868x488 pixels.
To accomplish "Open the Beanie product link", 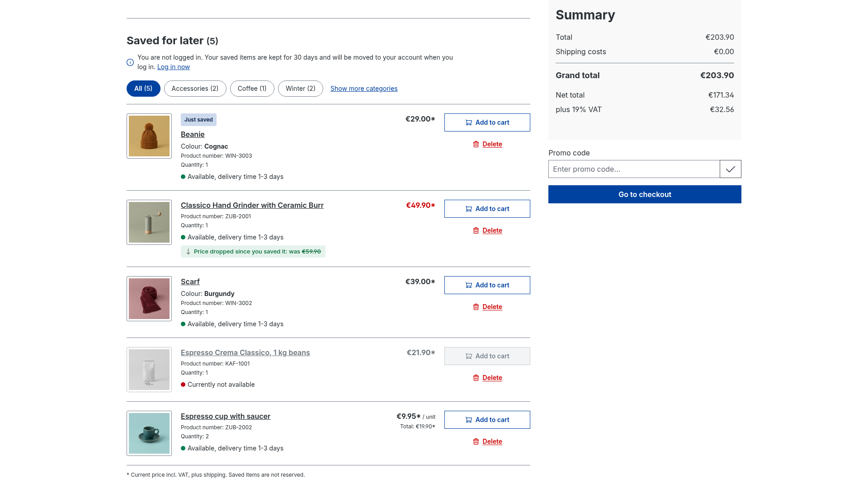I will [193, 134].
